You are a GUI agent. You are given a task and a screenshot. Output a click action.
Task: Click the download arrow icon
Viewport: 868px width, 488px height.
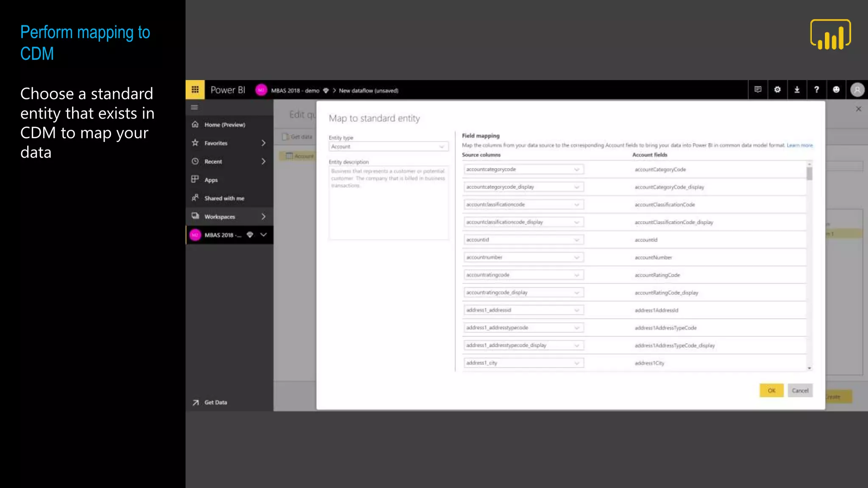(x=797, y=90)
